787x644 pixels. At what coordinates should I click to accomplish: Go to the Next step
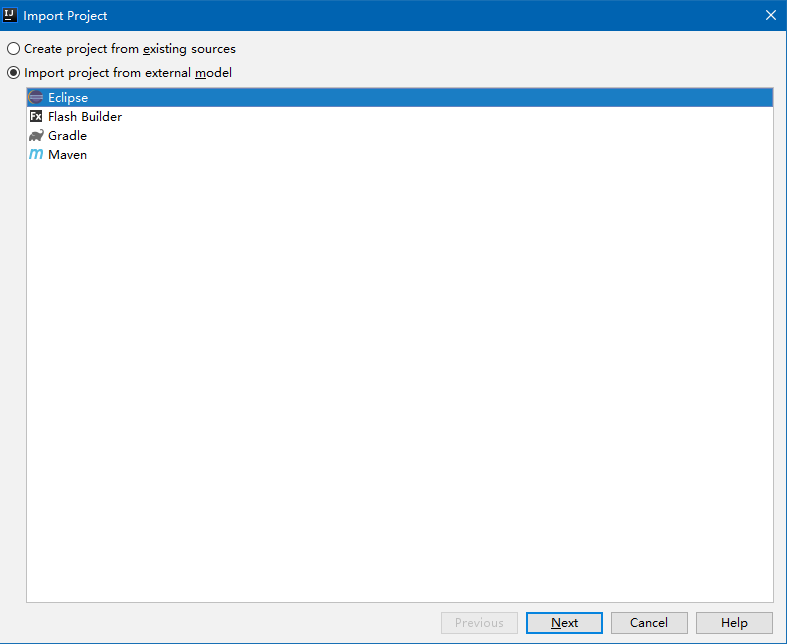pyautogui.click(x=564, y=623)
